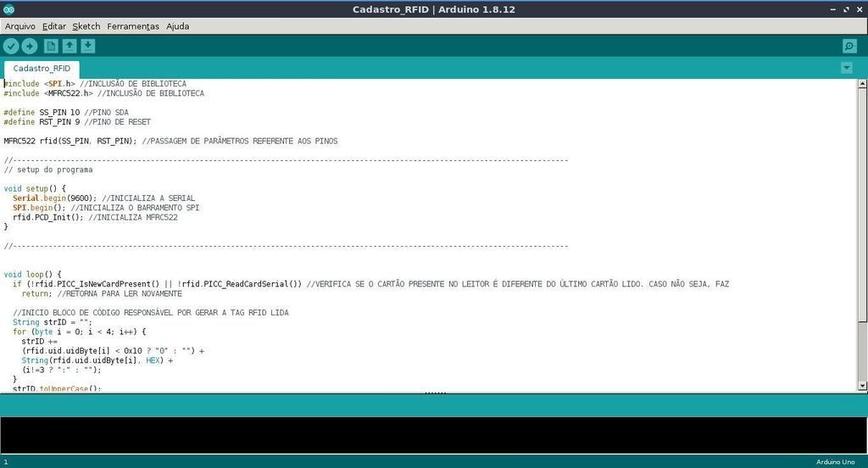
Task: Open the Sketch menu
Action: [x=86, y=26]
